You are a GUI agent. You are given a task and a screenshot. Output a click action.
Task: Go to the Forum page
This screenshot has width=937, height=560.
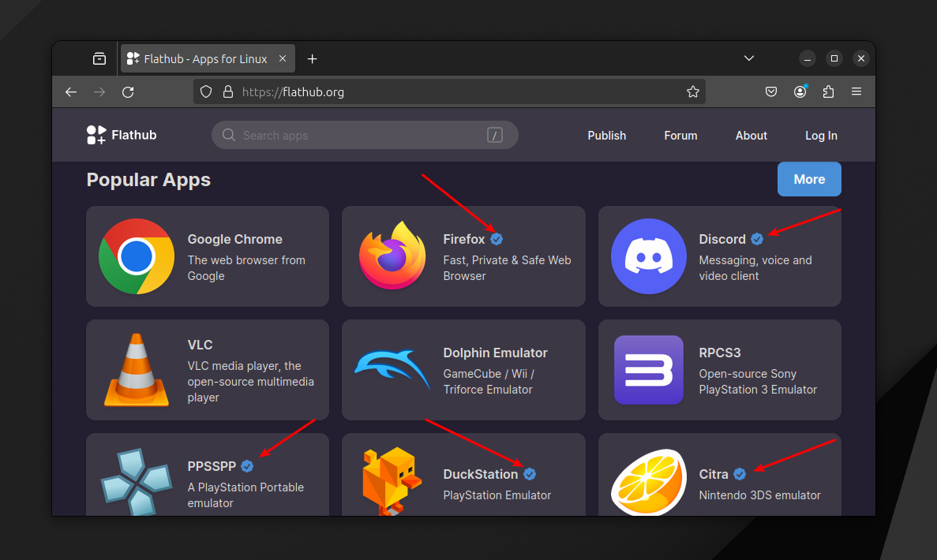(680, 136)
